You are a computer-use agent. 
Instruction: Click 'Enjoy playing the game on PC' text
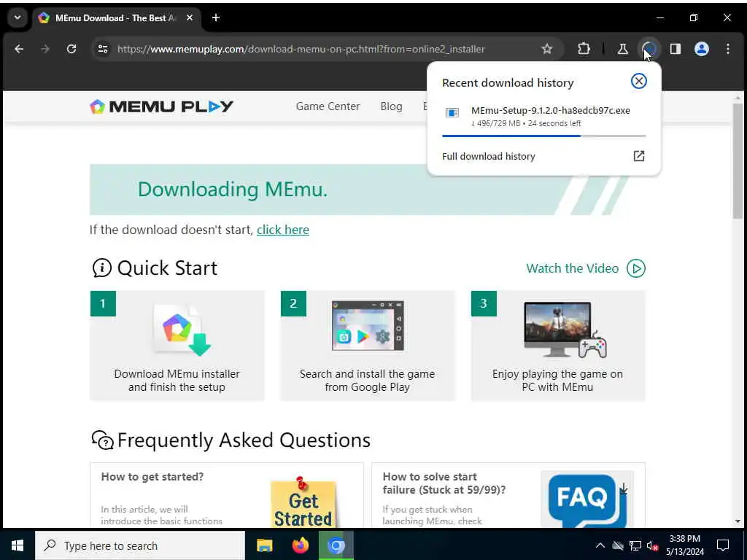pos(557,380)
